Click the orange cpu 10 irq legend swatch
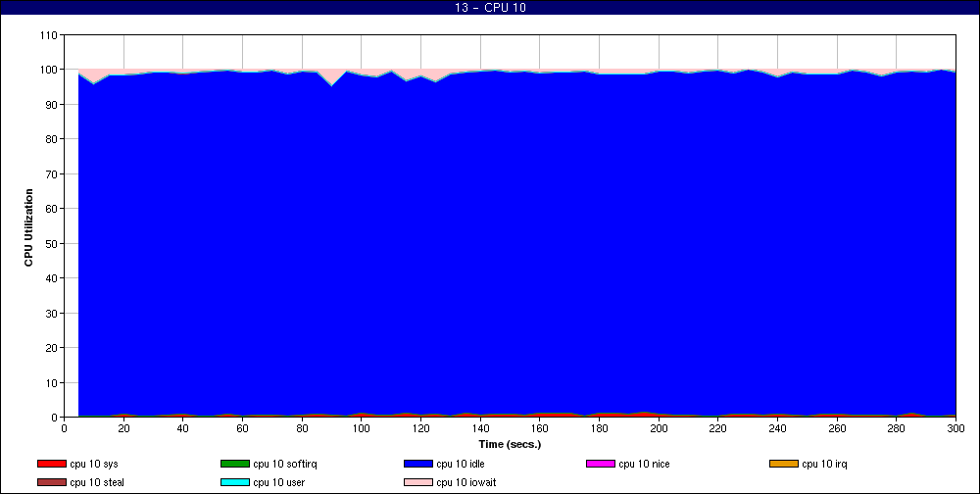Image resolution: width=980 pixels, height=494 pixels. (x=784, y=464)
